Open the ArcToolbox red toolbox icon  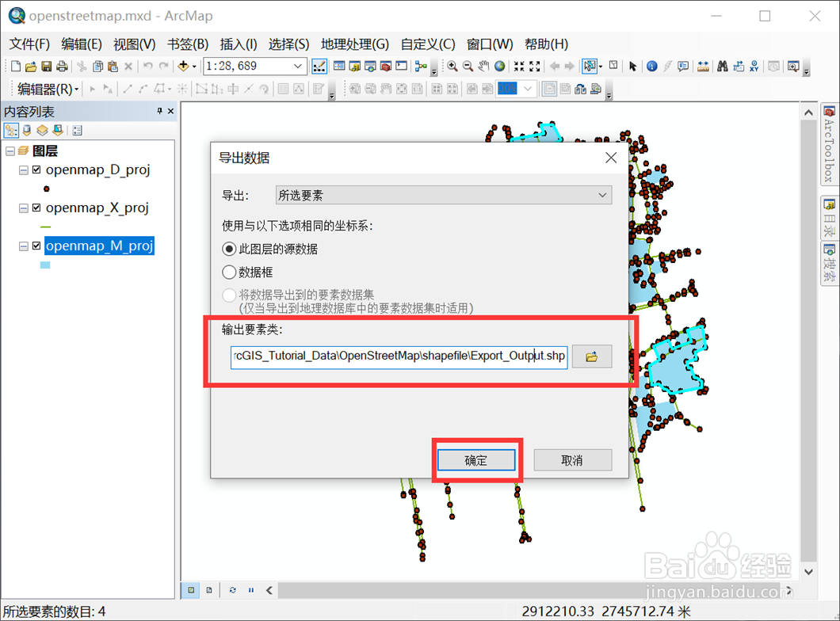(x=386, y=67)
